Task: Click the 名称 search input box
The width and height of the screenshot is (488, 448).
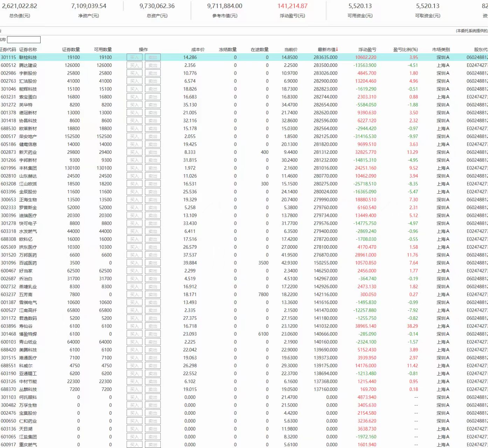Action: tap(24, 40)
